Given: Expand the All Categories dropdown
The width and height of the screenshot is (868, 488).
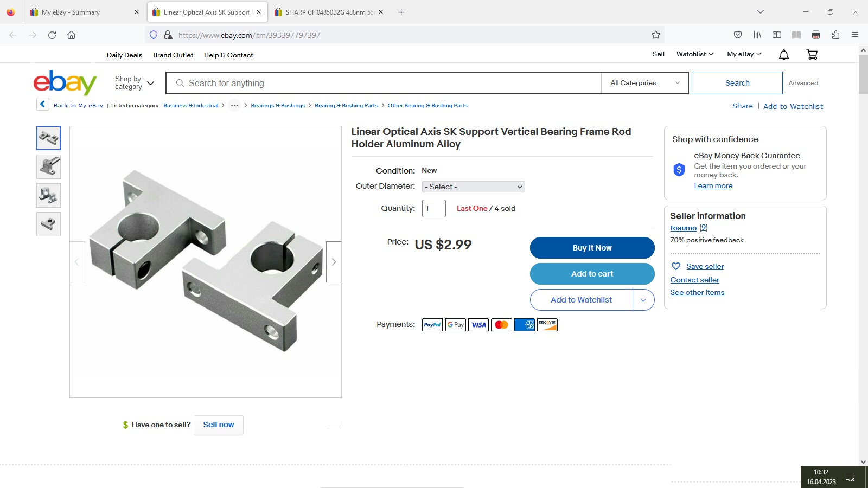Looking at the screenshot, I should pyautogui.click(x=644, y=83).
